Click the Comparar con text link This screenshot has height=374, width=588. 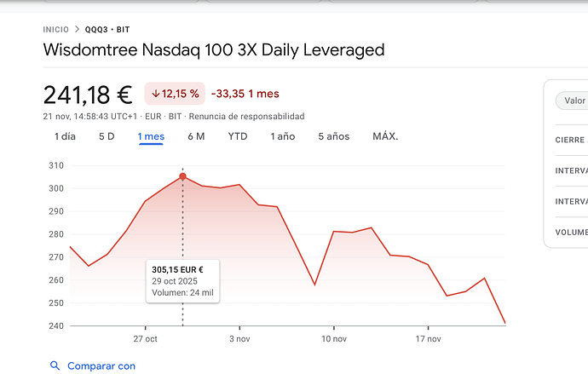(x=101, y=365)
